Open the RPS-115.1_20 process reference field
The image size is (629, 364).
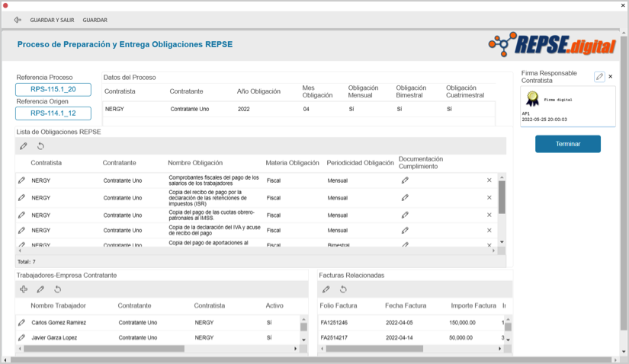pos(53,89)
